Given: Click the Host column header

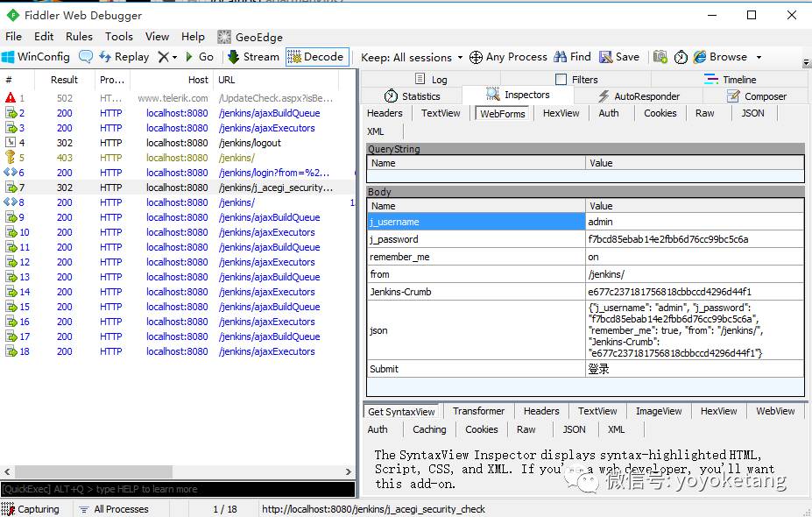Looking at the screenshot, I should click(x=172, y=80).
